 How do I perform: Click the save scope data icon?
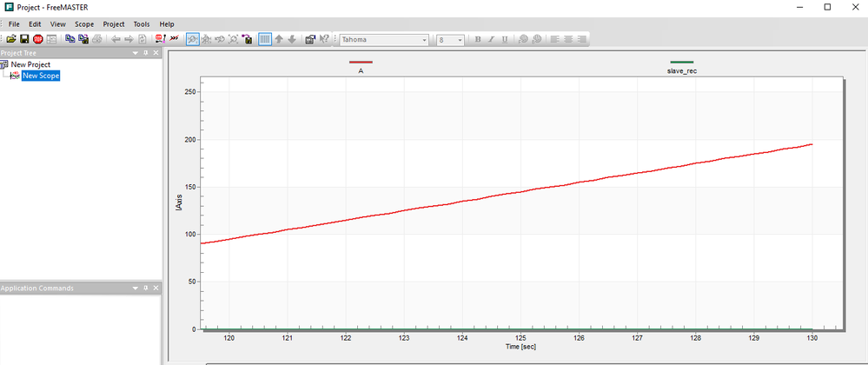click(x=247, y=39)
